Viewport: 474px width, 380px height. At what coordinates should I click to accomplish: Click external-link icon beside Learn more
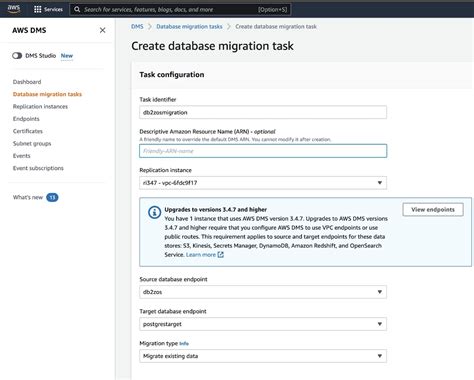pos(220,255)
